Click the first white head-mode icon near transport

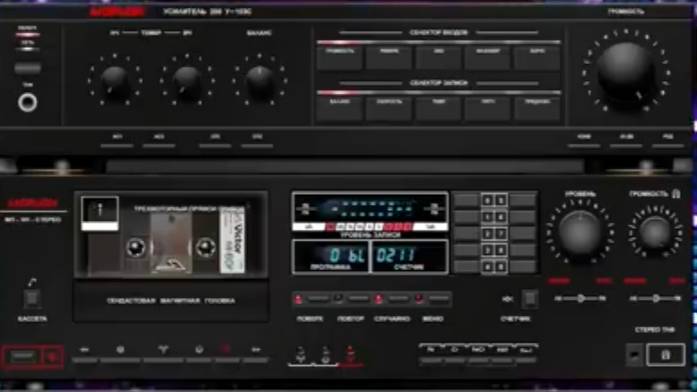pyautogui.click(x=300, y=355)
